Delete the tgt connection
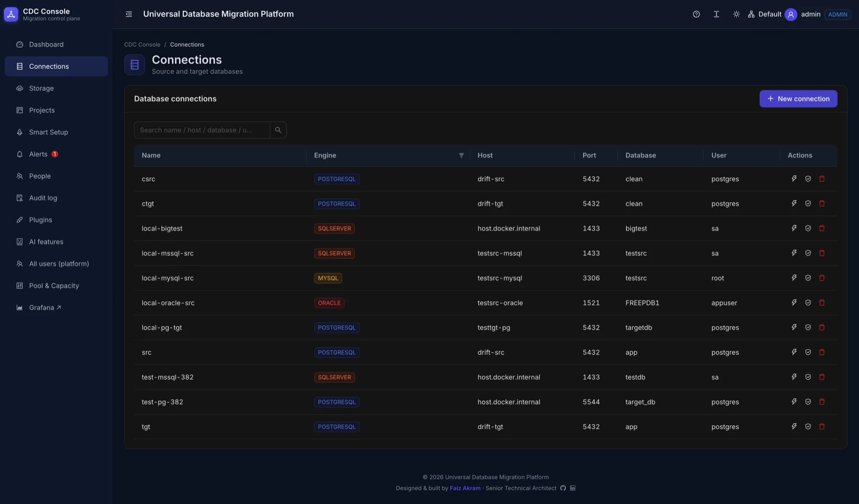The height and width of the screenshot is (504, 859). click(822, 426)
